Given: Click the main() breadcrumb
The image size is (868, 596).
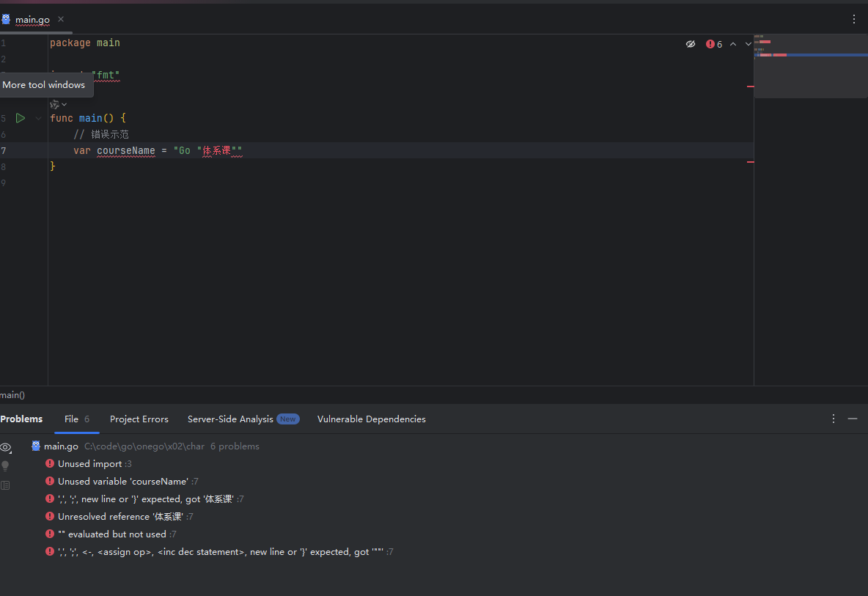Looking at the screenshot, I should [12, 394].
